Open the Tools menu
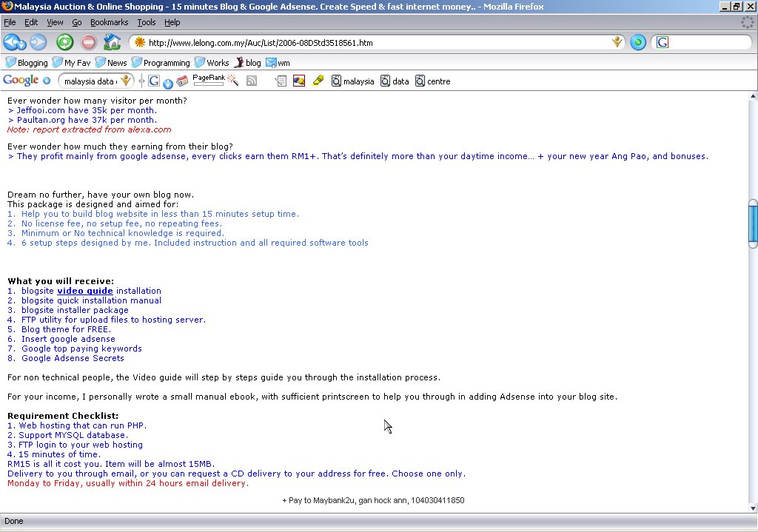Screen dimensions: 758x532 tap(147, 22)
